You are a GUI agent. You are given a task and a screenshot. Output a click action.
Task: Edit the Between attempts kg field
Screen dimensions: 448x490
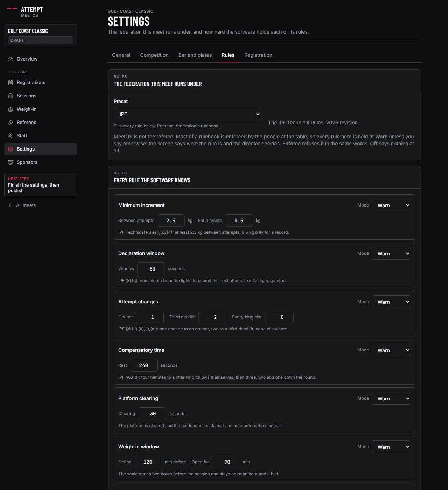pos(171,220)
